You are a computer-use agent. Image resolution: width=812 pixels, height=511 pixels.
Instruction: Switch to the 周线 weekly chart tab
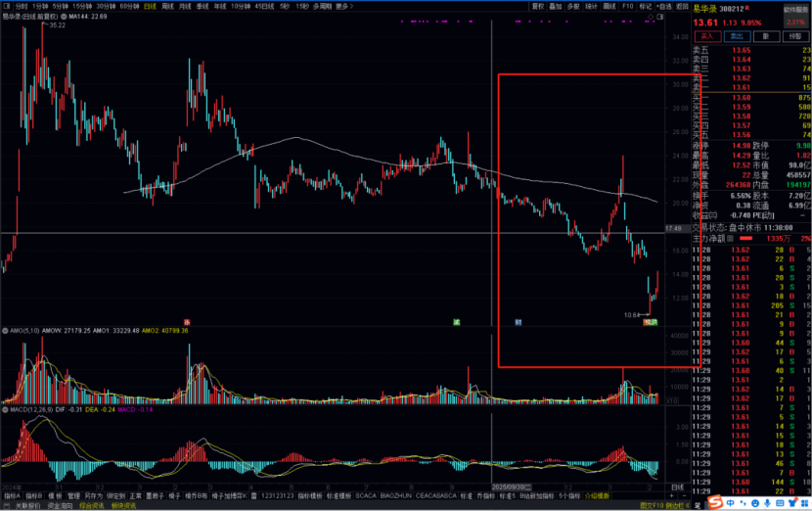coord(167,5)
